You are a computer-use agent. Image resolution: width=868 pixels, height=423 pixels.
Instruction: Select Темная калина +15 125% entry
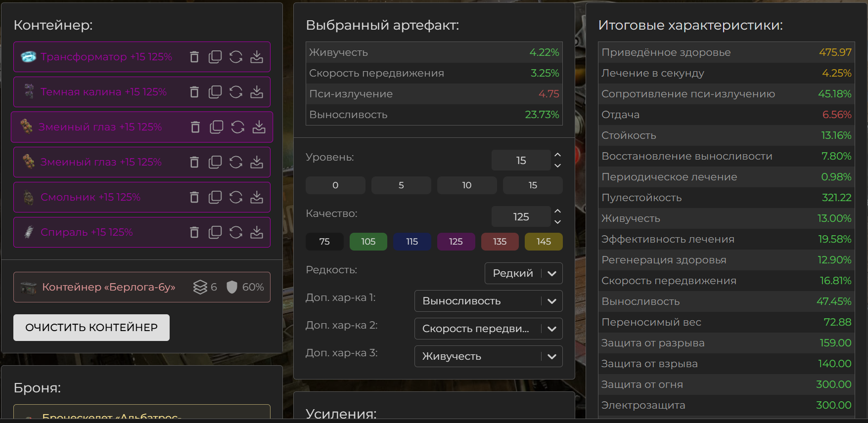click(142, 92)
